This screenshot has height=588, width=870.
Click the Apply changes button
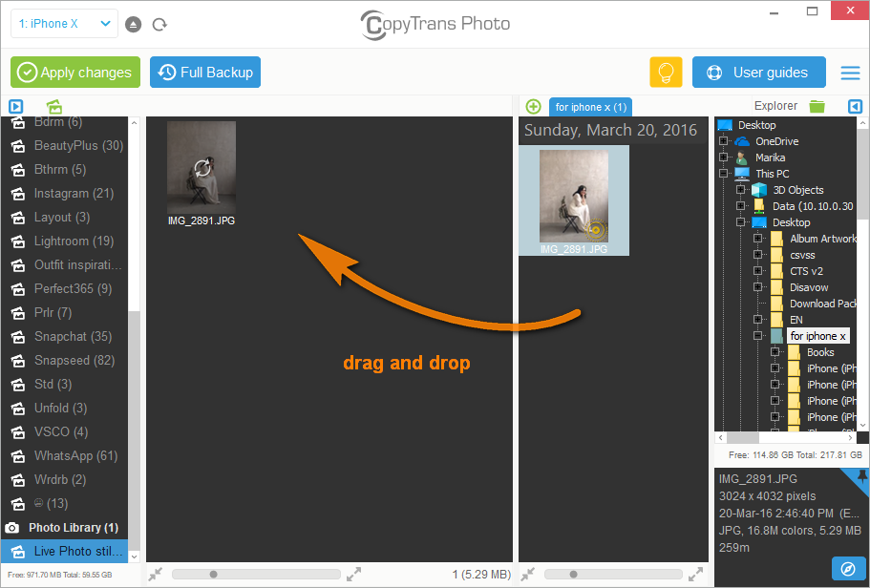point(74,72)
